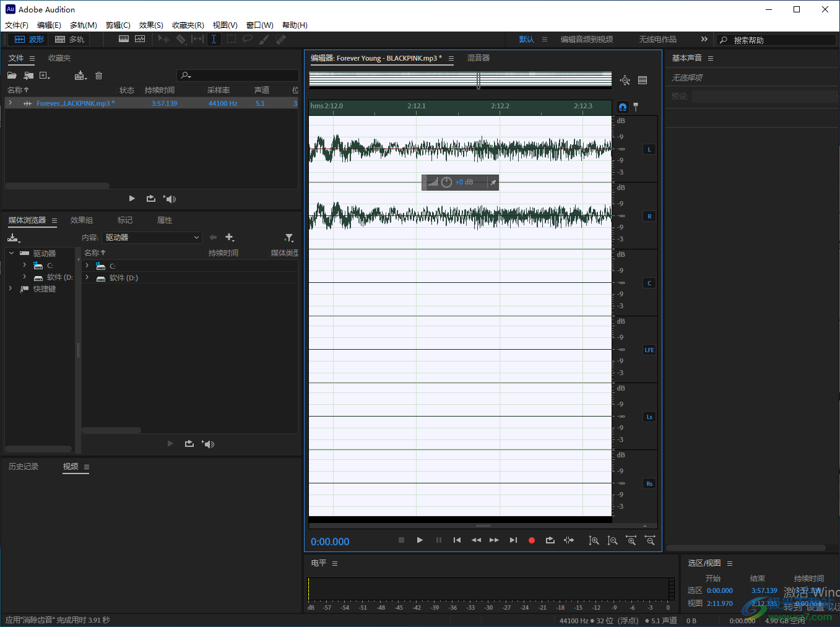Click the Record button in transport controls
Image resolution: width=840 pixels, height=627 pixels.
[531, 540]
